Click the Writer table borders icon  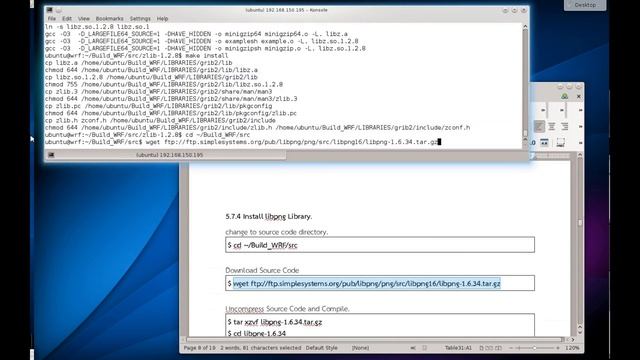[544, 142]
